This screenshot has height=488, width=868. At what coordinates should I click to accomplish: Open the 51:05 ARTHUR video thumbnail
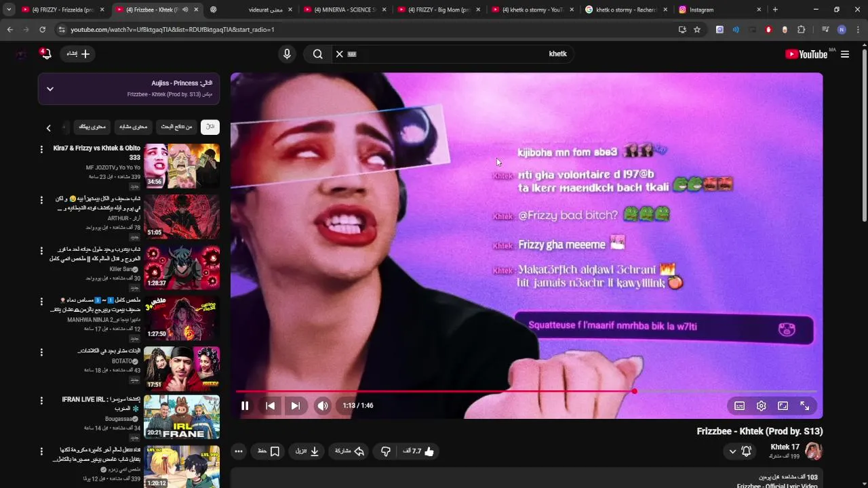pos(182,216)
